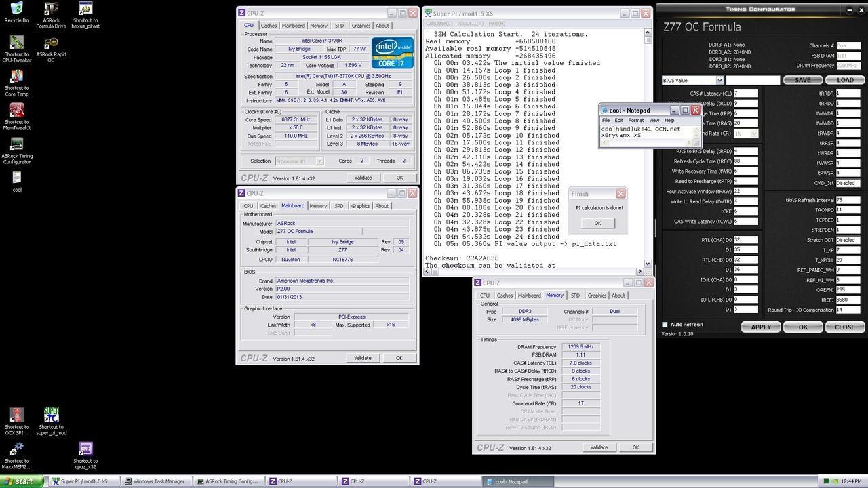
Task: Open the File menu in Notepad
Action: [606, 121]
